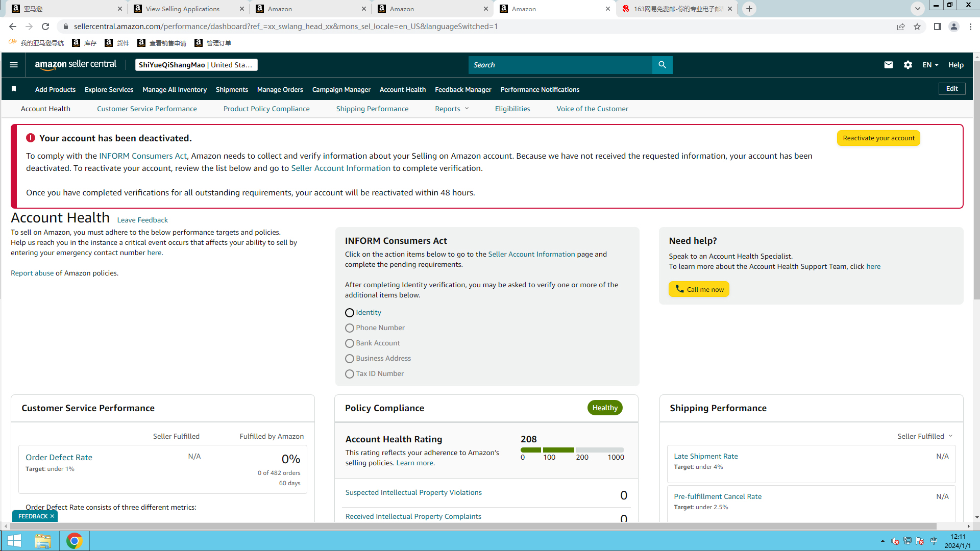Click the Call me now button

click(699, 289)
